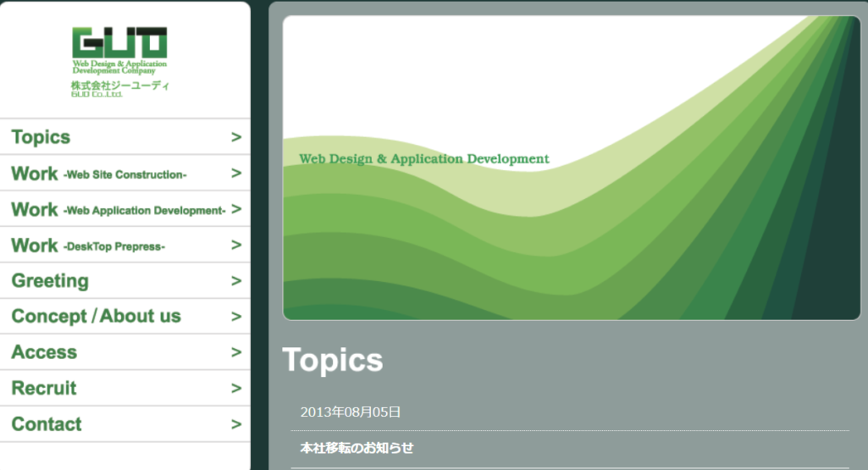Open the Contact page
The image size is (868, 470).
click(x=47, y=424)
